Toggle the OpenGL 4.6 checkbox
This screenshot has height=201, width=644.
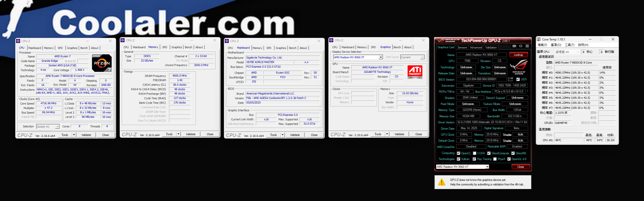click(x=509, y=159)
